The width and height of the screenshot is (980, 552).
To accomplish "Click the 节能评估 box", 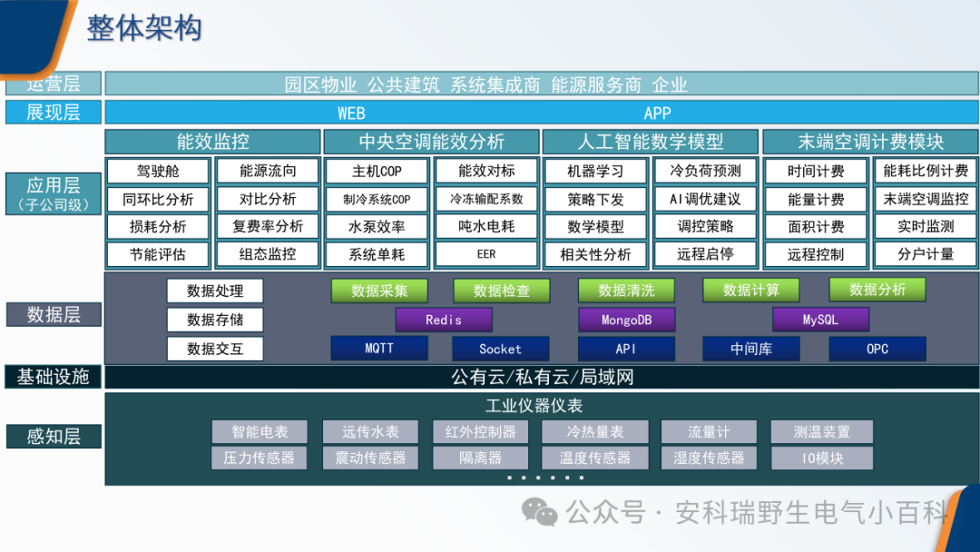I will point(158,254).
